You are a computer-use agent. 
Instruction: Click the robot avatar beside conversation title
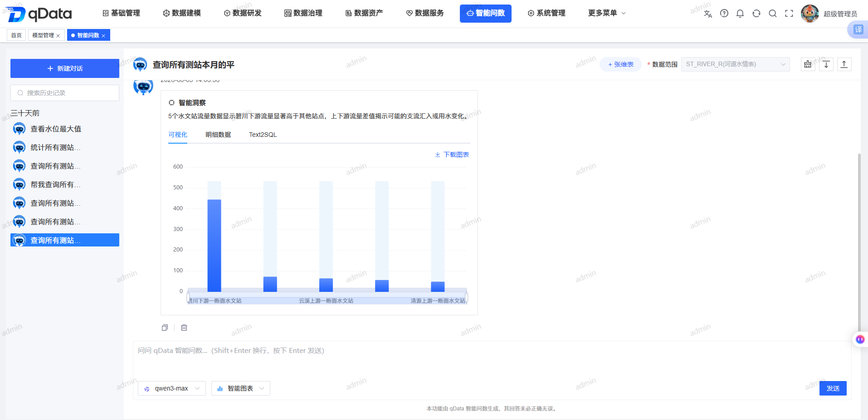pyautogui.click(x=140, y=64)
